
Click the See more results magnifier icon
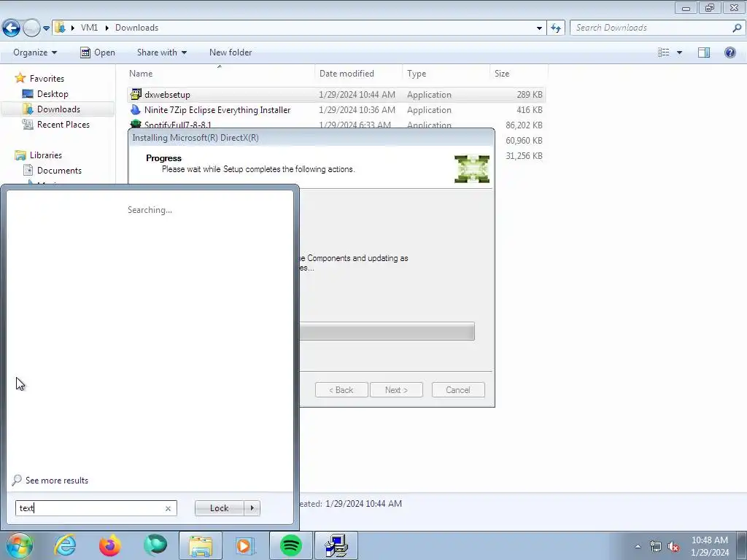click(x=17, y=480)
